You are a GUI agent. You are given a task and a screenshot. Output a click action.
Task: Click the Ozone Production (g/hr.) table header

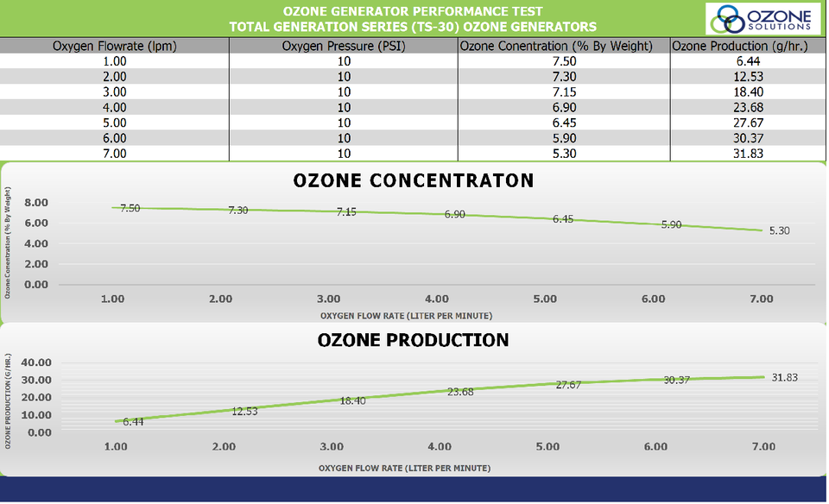(739, 46)
